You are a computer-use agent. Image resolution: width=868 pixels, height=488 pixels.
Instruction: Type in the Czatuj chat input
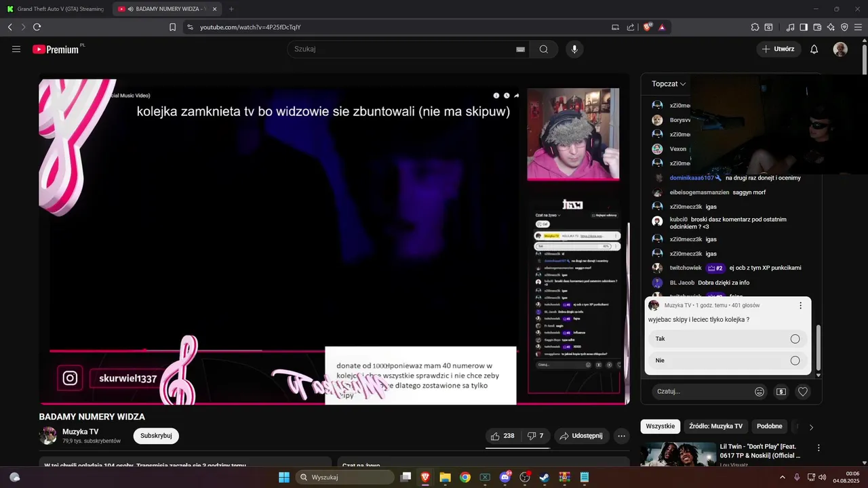702,391
